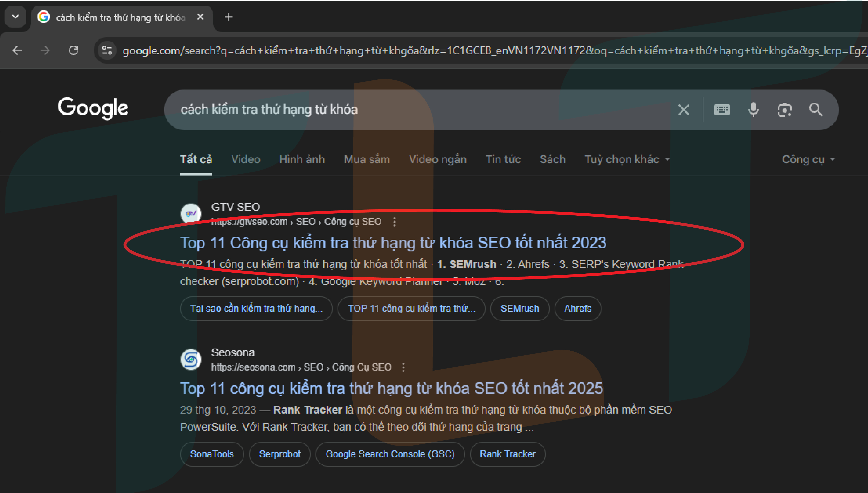This screenshot has width=868, height=493.
Task: Open site information icon in address bar
Action: click(107, 50)
